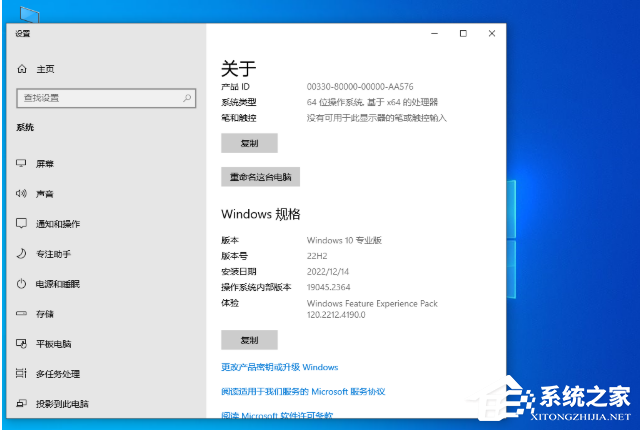Click 复制 button under Windows 规格
640x430 pixels.
pos(249,339)
